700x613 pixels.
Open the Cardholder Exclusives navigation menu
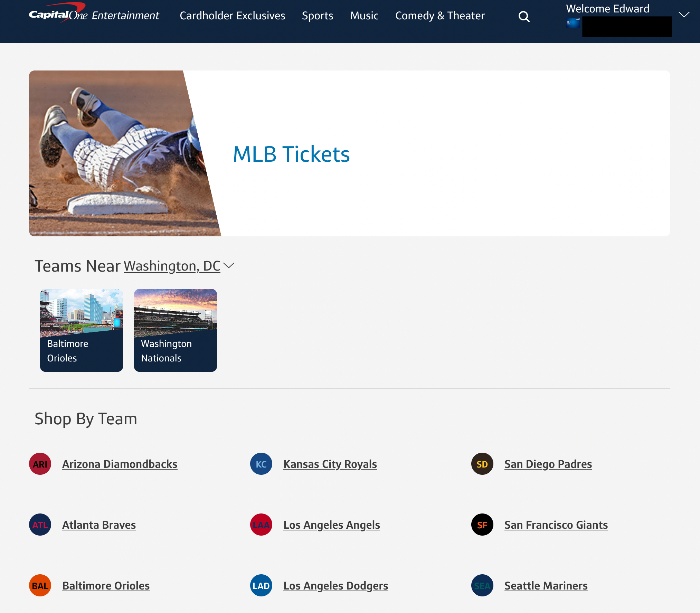[232, 16]
